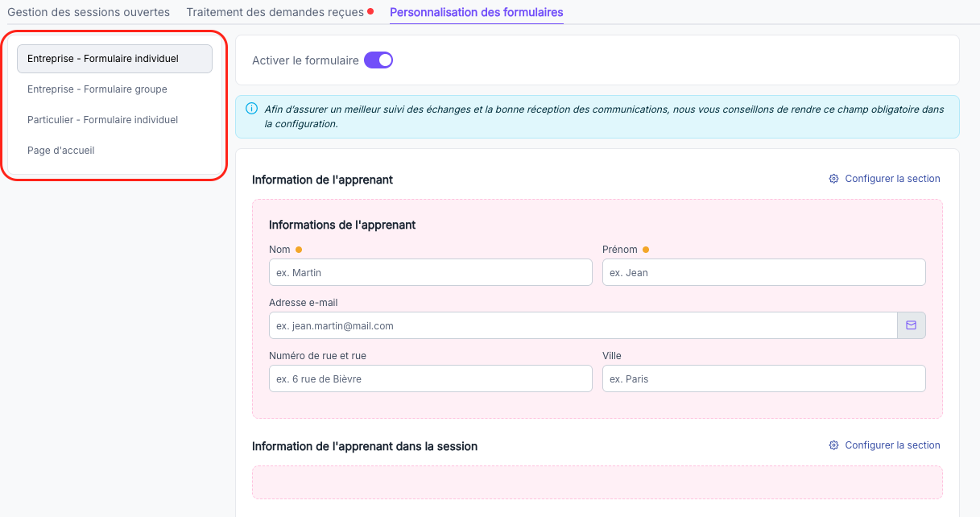
Task: Click the info icon in the blue banner
Action: [252, 109]
